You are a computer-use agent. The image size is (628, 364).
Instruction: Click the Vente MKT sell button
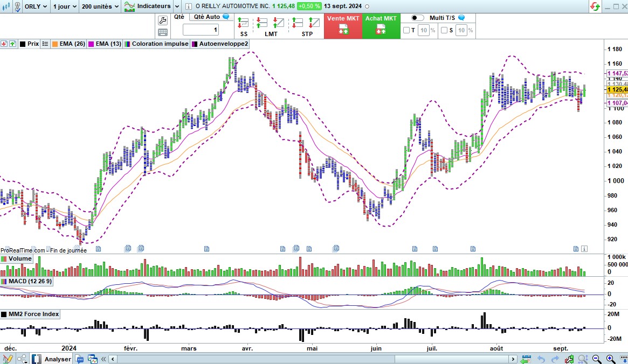coord(343,26)
